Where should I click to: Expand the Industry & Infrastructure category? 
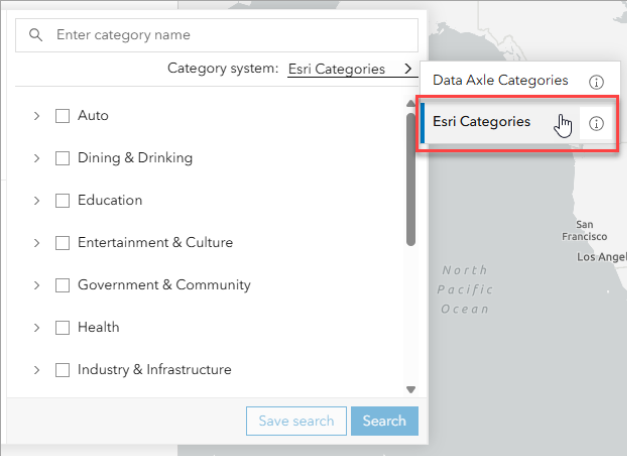pos(37,370)
